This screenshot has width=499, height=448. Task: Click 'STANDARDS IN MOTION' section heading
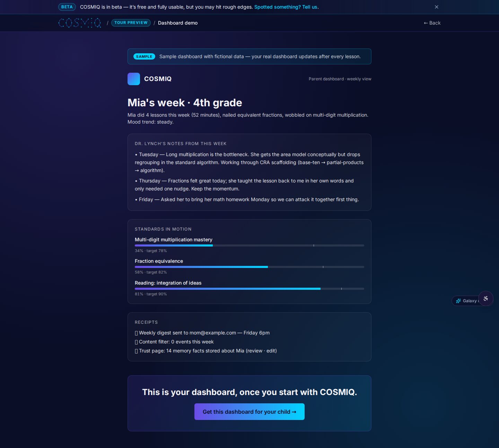pos(163,229)
